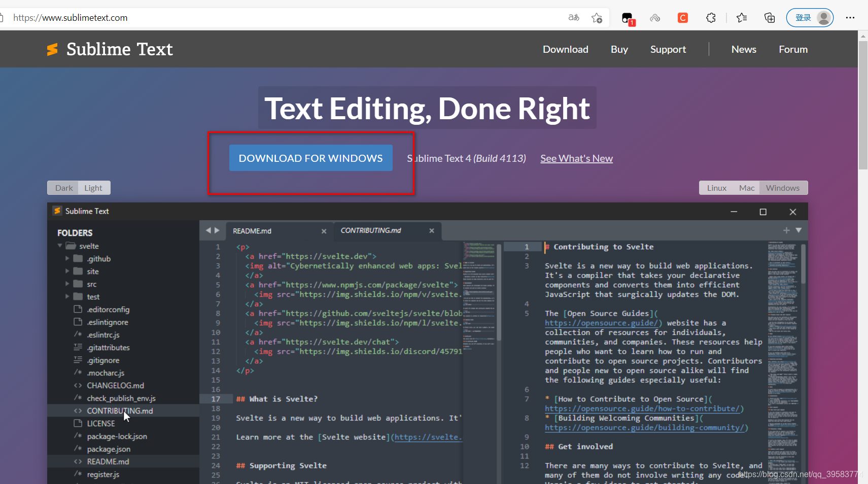The image size is (868, 484).
Task: Open the Download page from the navigation
Action: point(566,49)
